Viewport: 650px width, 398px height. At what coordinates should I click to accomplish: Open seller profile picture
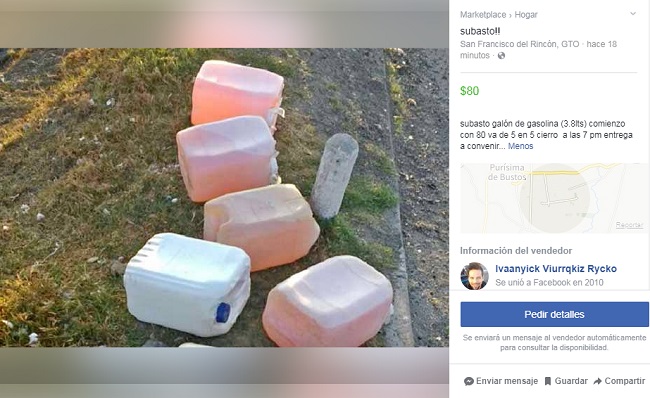tap(474, 276)
